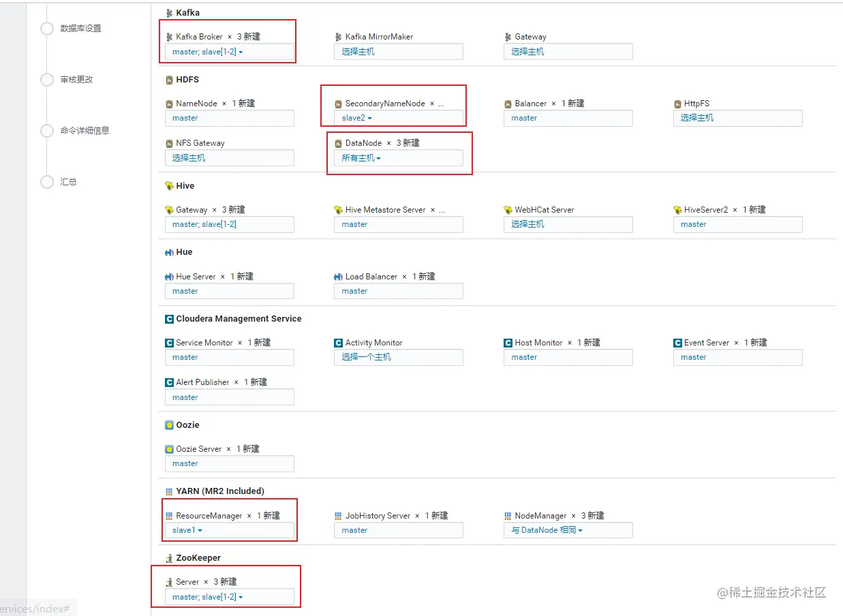
Task: Click the Service Monitor role icon
Action: click(x=169, y=343)
